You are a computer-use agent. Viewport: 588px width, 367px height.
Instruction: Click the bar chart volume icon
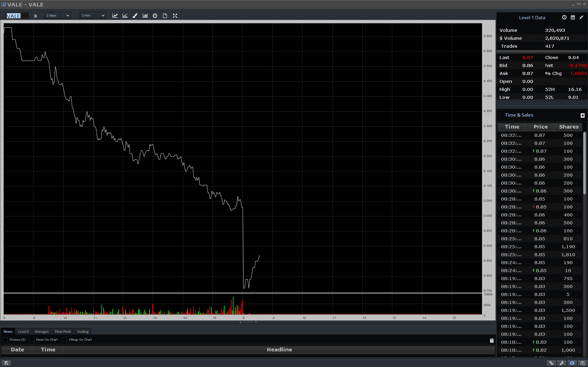point(145,16)
